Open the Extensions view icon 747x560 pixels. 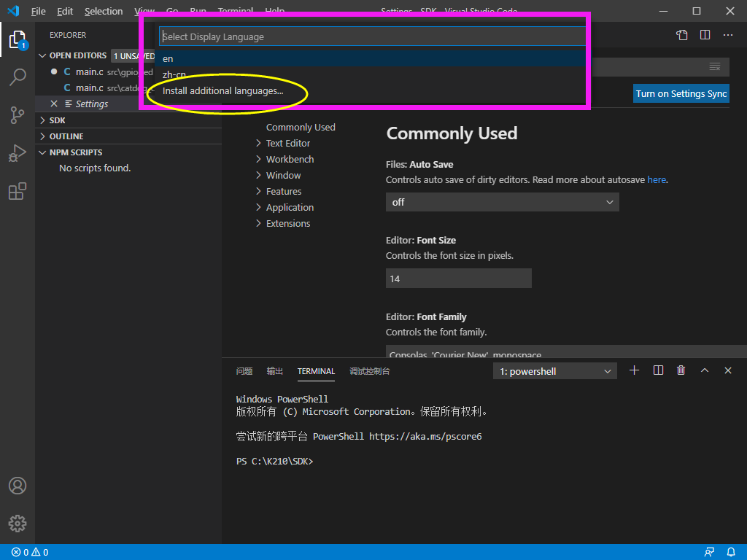coord(18,191)
